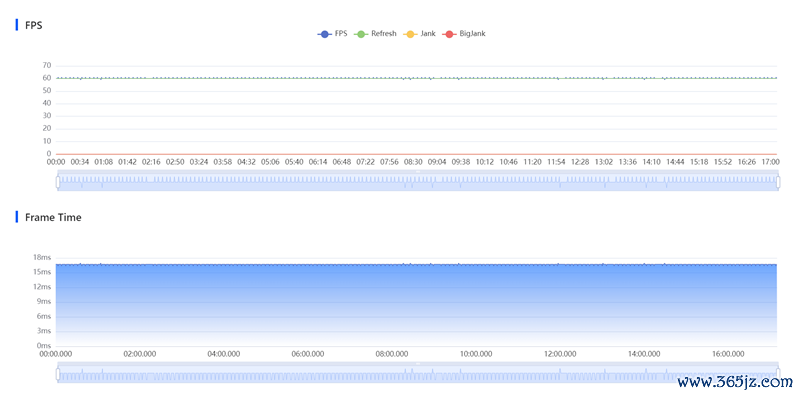Toggle the Refresh legend series

tap(375, 34)
